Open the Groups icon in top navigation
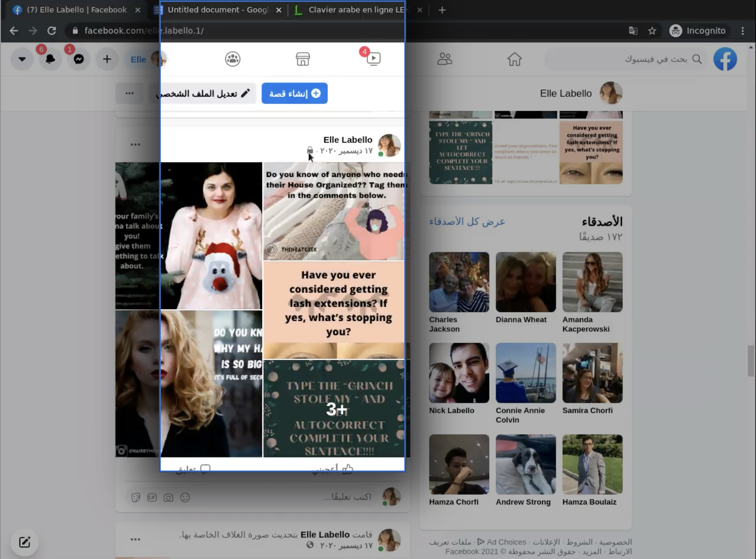The width and height of the screenshot is (756, 559). coord(233,59)
